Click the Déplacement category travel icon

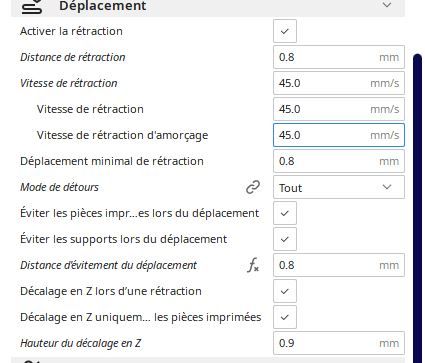pos(32,6)
